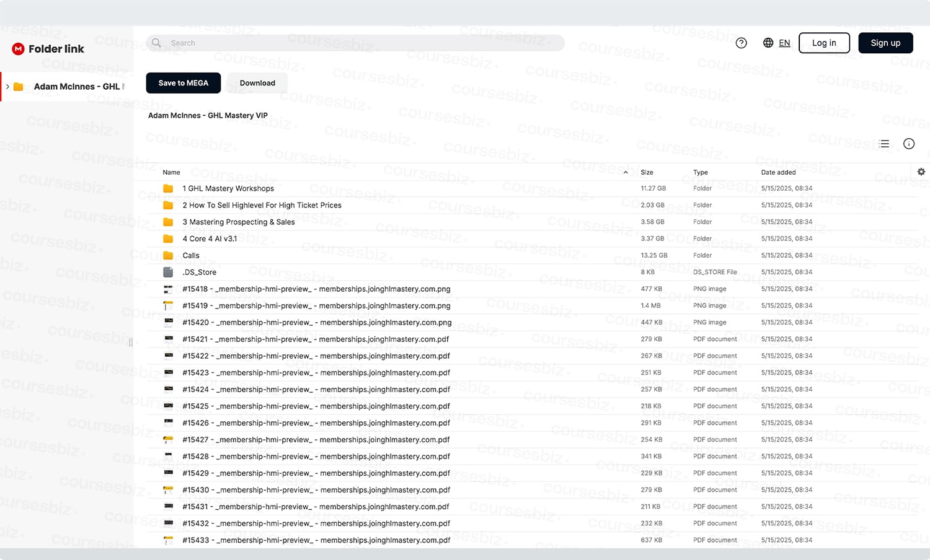Screen dimensions: 930x560
Task: Click the sidebar resize handle
Action: (x=130, y=343)
